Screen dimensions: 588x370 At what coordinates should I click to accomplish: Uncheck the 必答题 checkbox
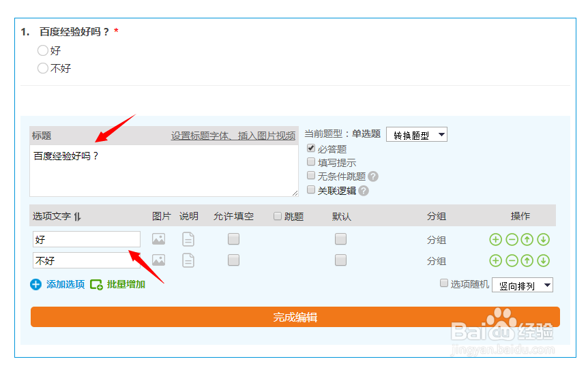tap(311, 148)
